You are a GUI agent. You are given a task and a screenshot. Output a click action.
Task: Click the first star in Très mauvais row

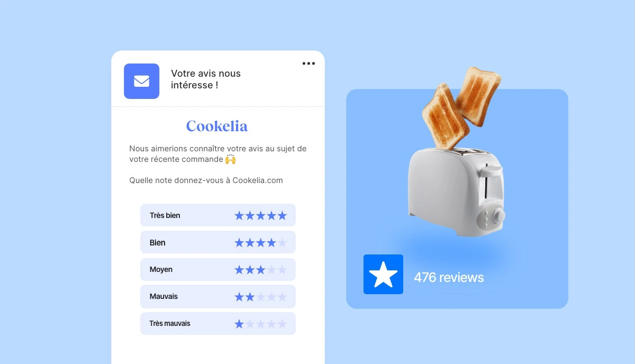pos(239,324)
